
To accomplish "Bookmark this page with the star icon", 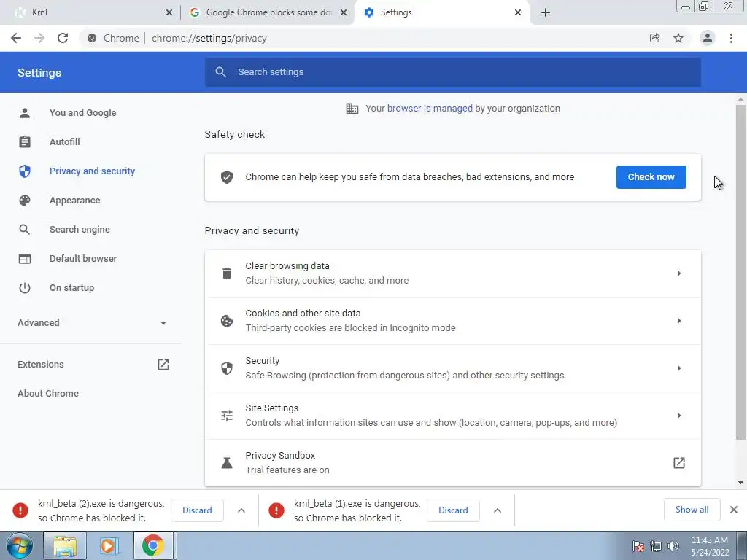I will (x=678, y=38).
